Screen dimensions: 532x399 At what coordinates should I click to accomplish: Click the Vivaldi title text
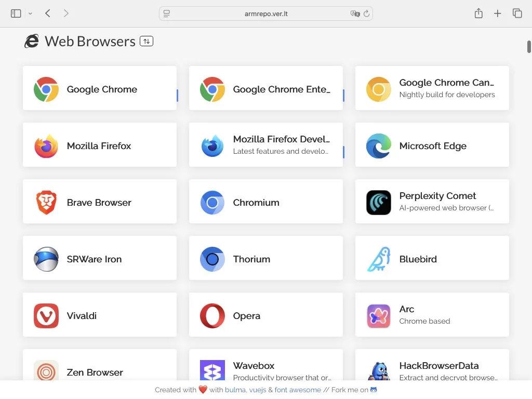tap(82, 316)
